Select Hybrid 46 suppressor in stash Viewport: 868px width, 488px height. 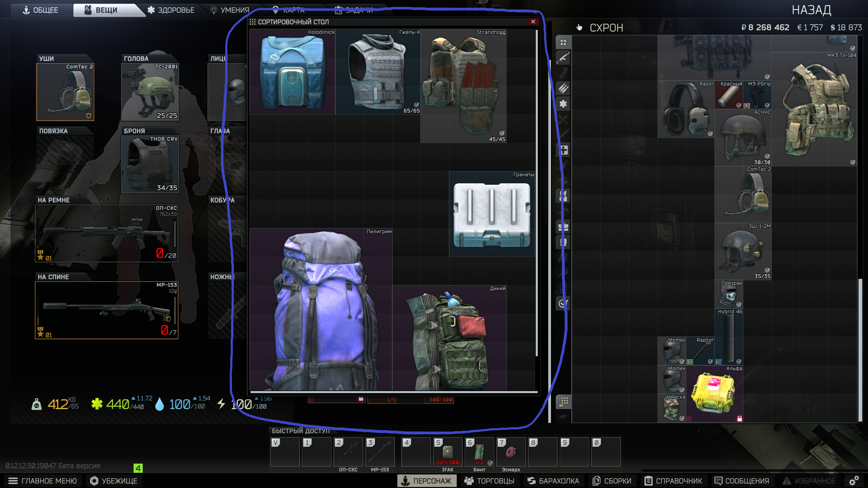point(729,337)
